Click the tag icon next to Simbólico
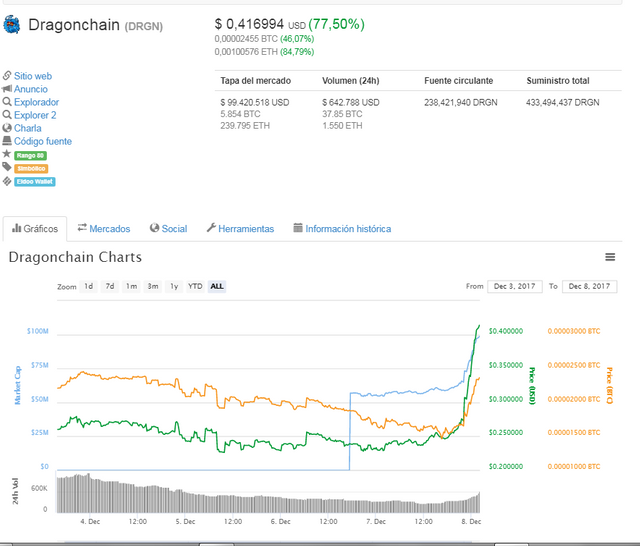Screen dimensions: 640x546 [x=7, y=167]
